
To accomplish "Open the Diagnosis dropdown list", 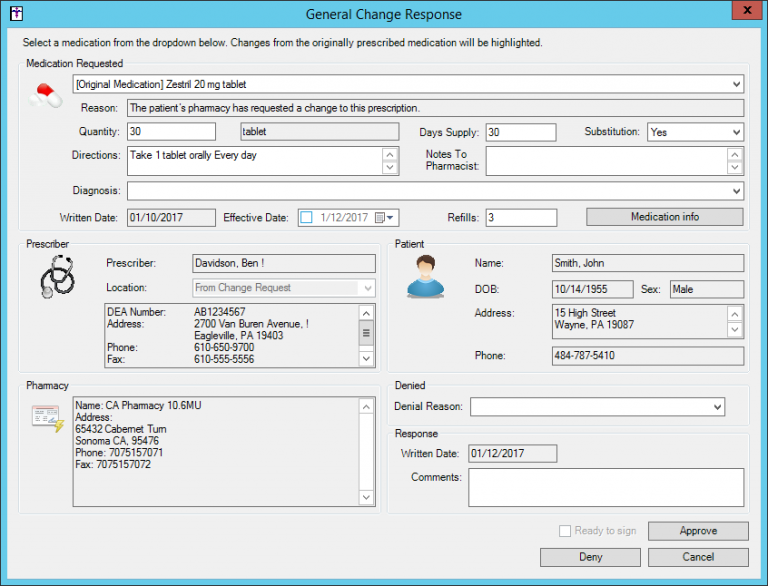I will 736,191.
